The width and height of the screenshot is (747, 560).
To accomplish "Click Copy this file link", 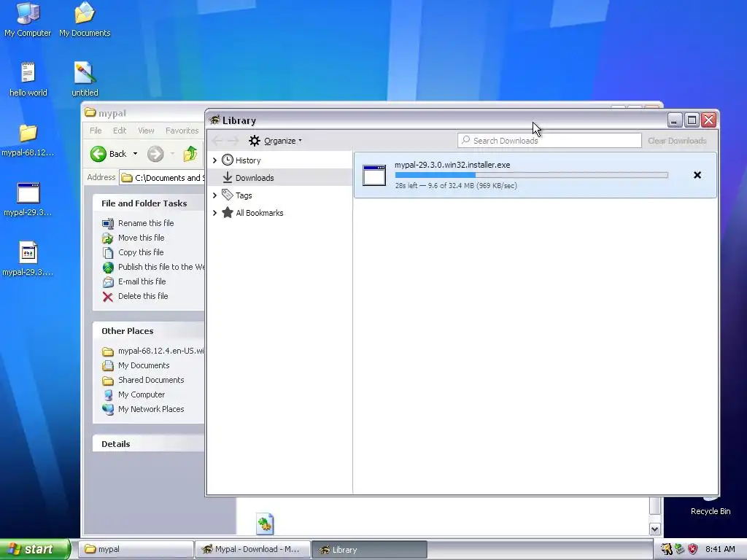I will [141, 252].
